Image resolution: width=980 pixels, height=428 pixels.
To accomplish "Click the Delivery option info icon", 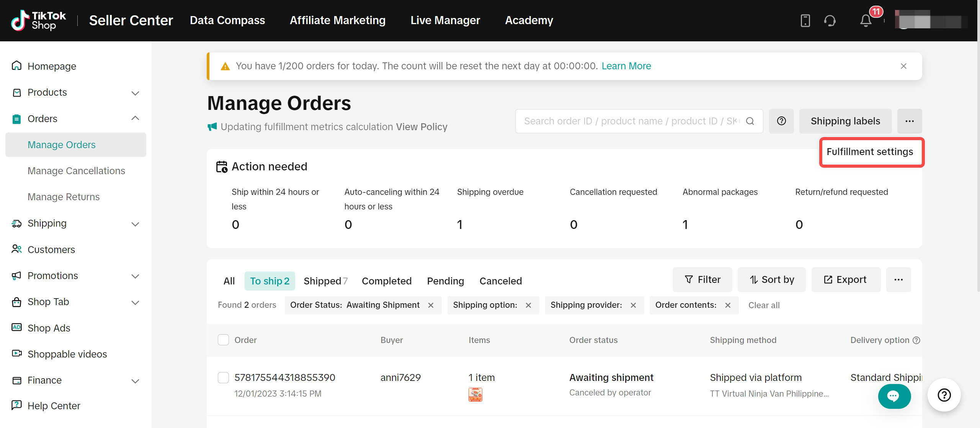I will point(916,340).
